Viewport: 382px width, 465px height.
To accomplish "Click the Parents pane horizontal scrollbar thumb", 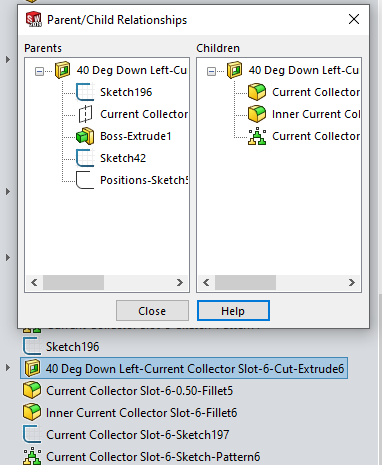I will click(74, 283).
